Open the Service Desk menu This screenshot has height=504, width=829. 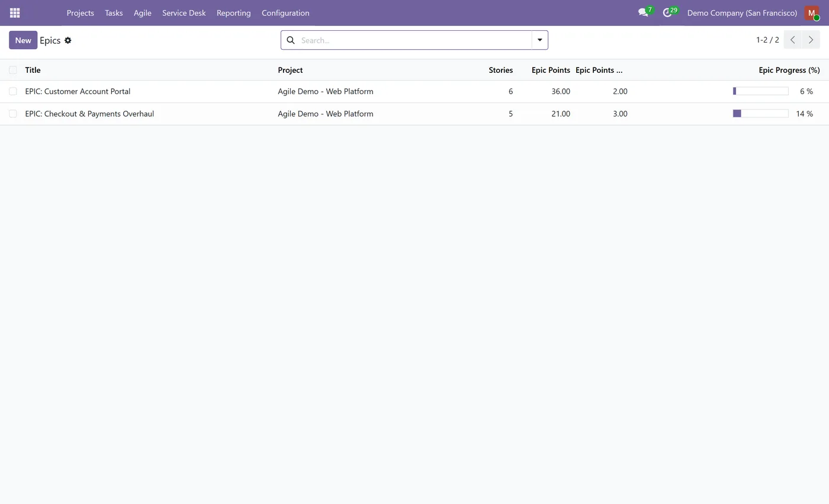pos(184,12)
